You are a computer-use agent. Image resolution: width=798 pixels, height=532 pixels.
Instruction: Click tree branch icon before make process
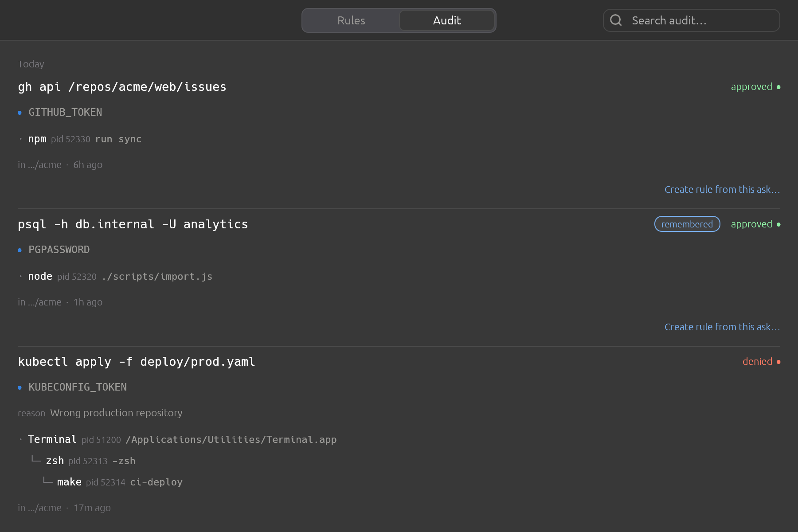tap(47, 481)
